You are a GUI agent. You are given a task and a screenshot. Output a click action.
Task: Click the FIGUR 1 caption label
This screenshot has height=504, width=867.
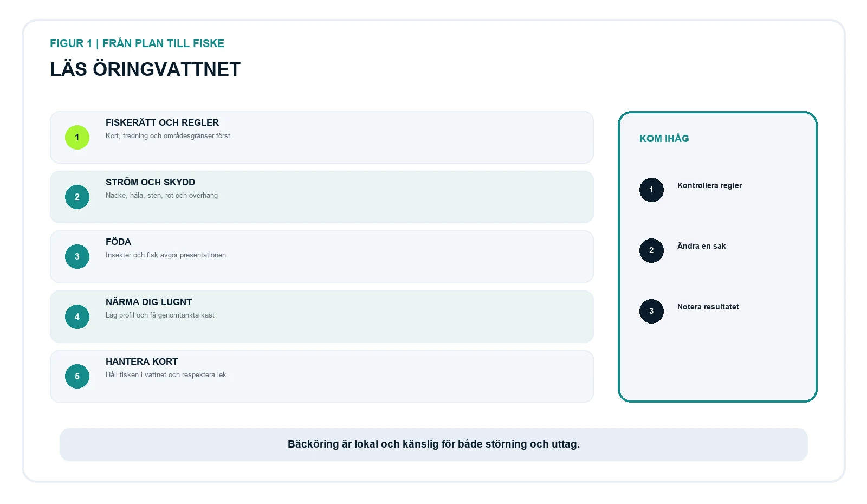137,43
